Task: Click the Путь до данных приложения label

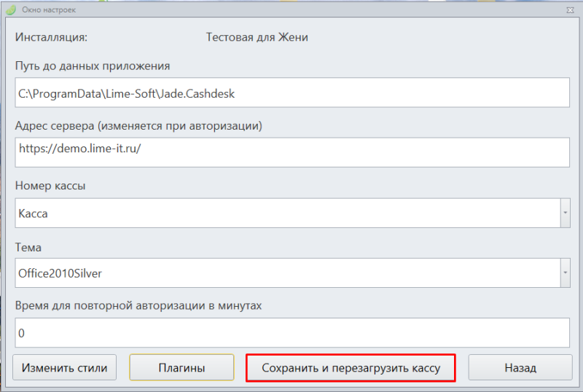Action: click(93, 66)
